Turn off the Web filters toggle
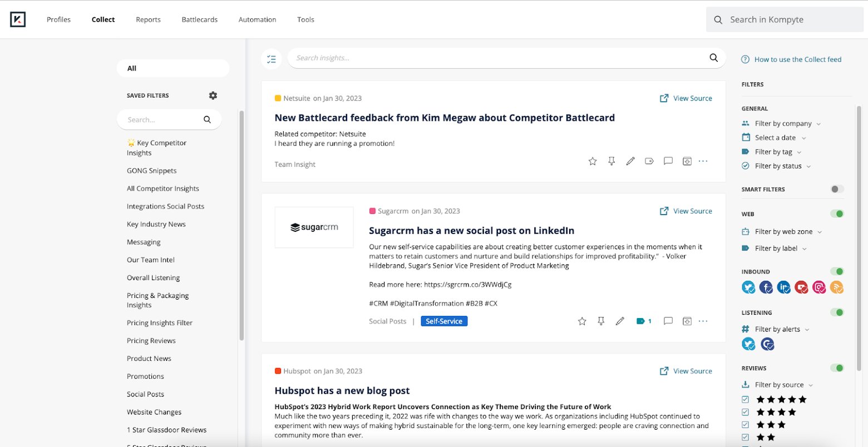868x447 pixels. click(837, 214)
